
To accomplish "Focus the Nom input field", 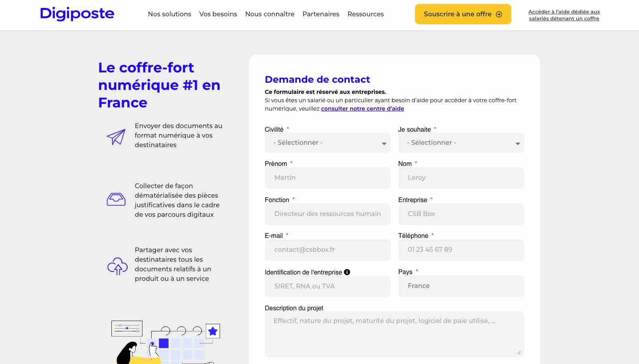I will 461,178.
